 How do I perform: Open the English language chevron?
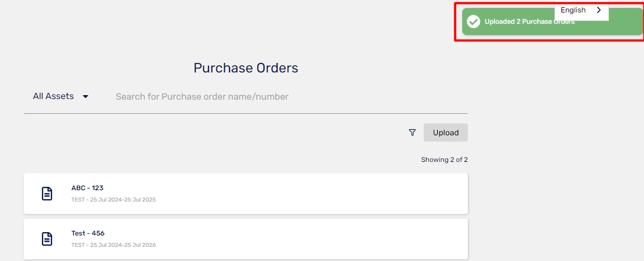pos(599,10)
